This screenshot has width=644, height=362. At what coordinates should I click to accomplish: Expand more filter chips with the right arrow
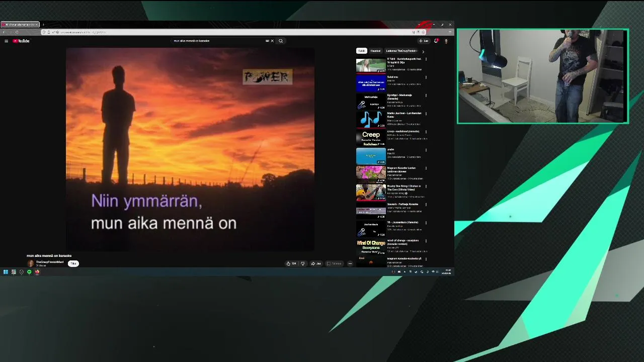pos(423,51)
